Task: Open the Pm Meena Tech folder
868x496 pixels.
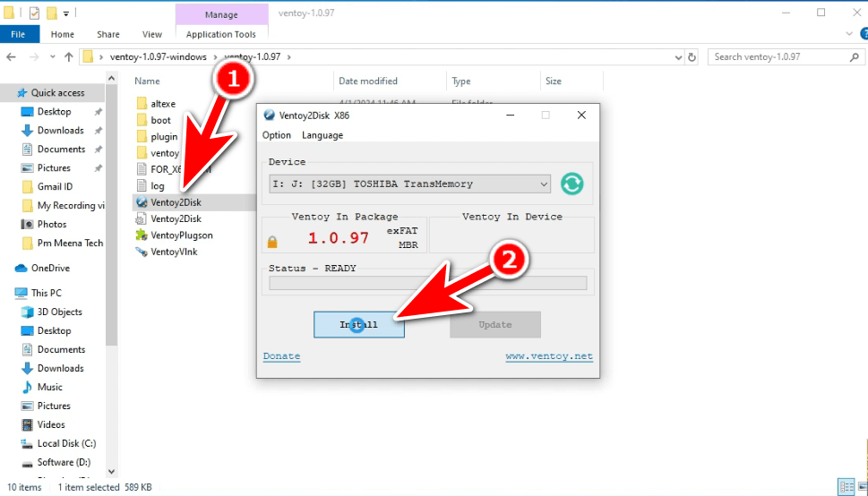Action: point(70,243)
